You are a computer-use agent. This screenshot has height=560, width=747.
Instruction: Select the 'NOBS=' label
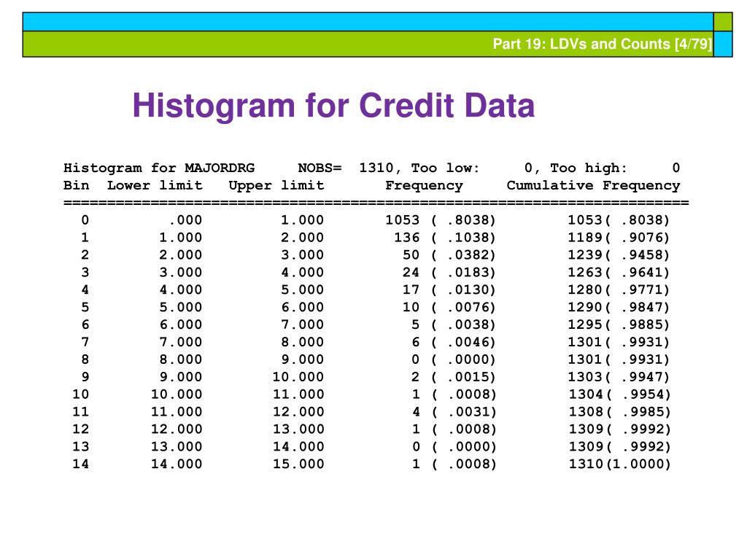[x=320, y=168]
